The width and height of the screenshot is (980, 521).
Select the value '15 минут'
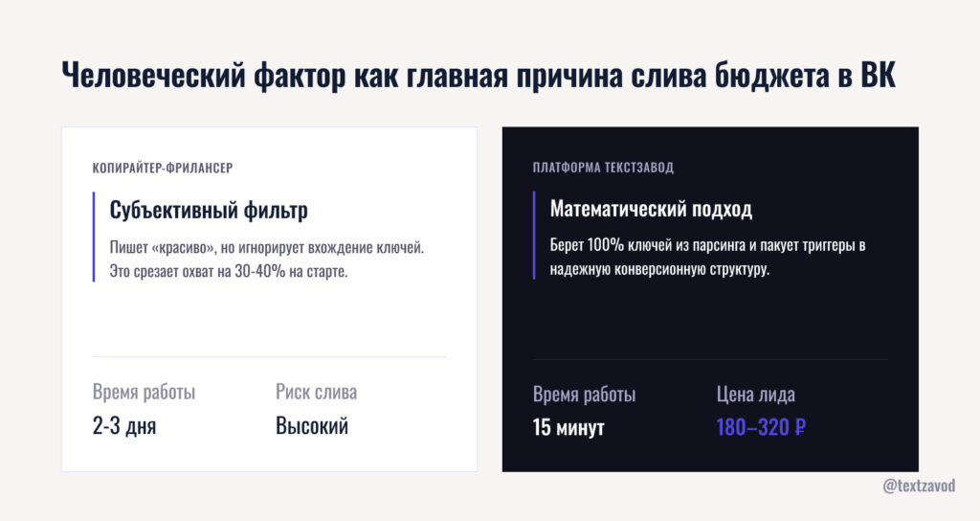click(x=568, y=428)
